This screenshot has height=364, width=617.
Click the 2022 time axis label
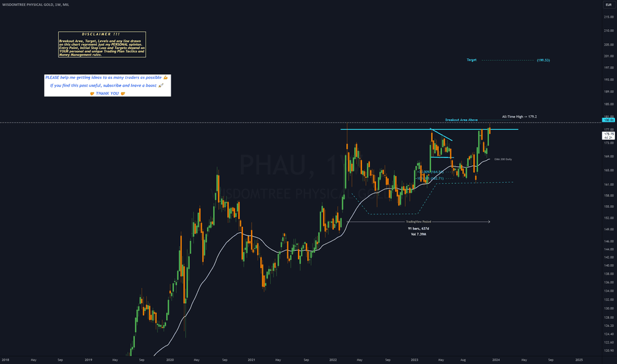pos(333,359)
